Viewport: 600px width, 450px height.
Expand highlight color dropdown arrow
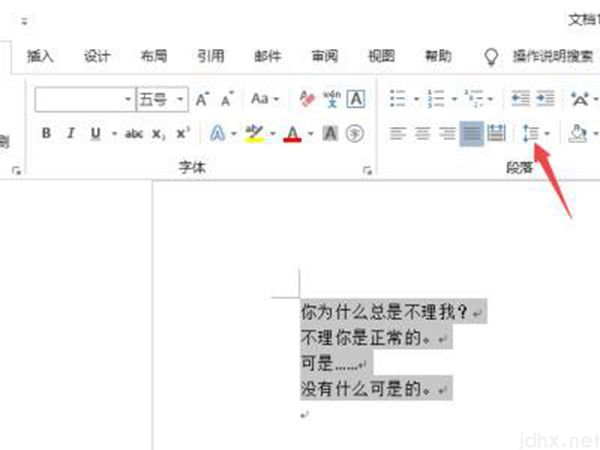point(273,134)
